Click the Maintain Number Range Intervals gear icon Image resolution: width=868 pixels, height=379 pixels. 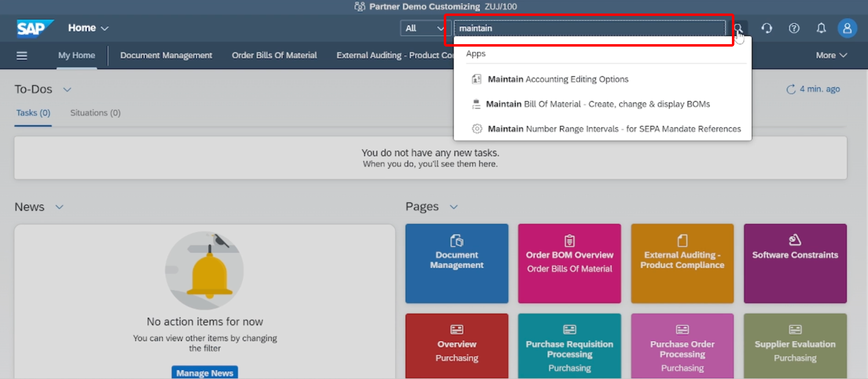[477, 129]
